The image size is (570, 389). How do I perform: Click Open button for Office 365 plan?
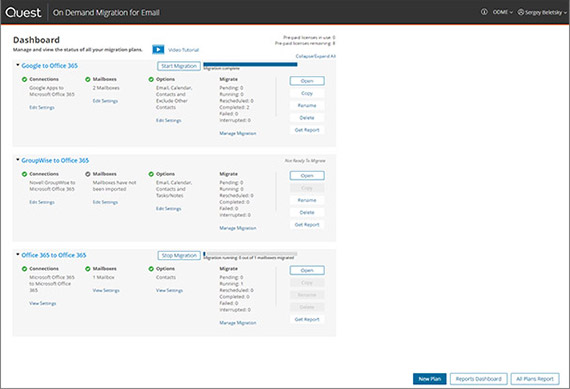[x=307, y=270]
